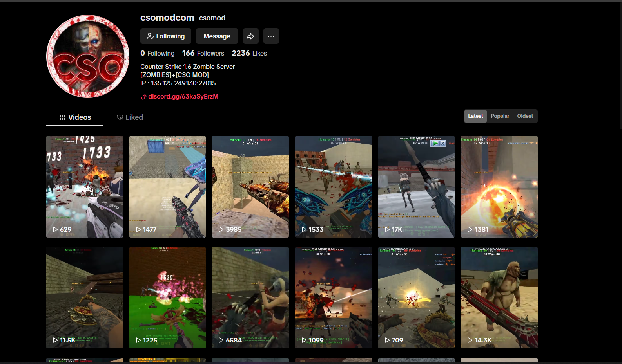Play the video with 17K views

click(x=416, y=186)
